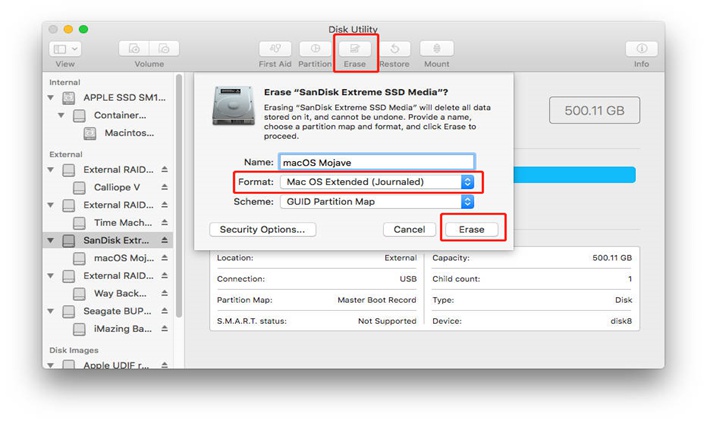Collapse the External RAID above Time Machine
Screen dimensions: 707x423
tap(51, 205)
